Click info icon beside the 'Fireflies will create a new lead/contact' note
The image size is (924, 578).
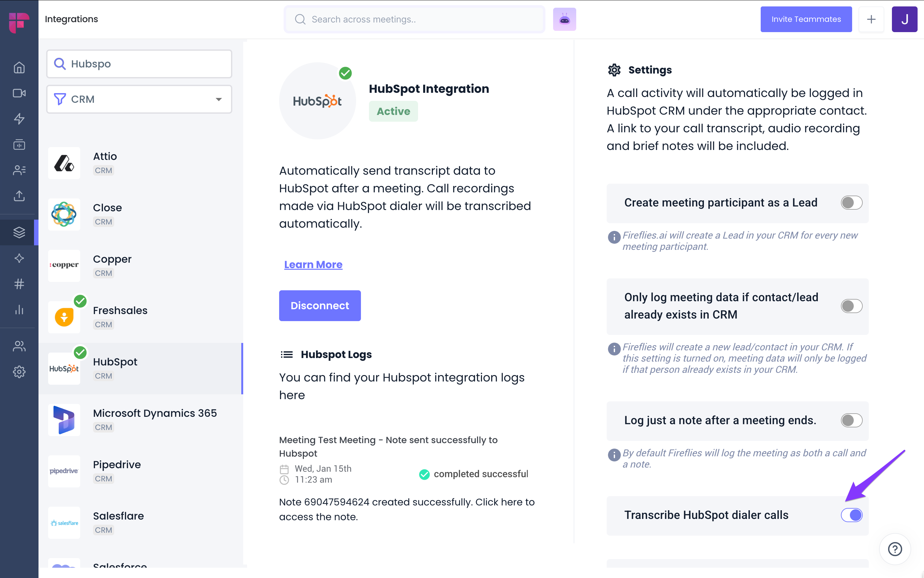pyautogui.click(x=614, y=349)
